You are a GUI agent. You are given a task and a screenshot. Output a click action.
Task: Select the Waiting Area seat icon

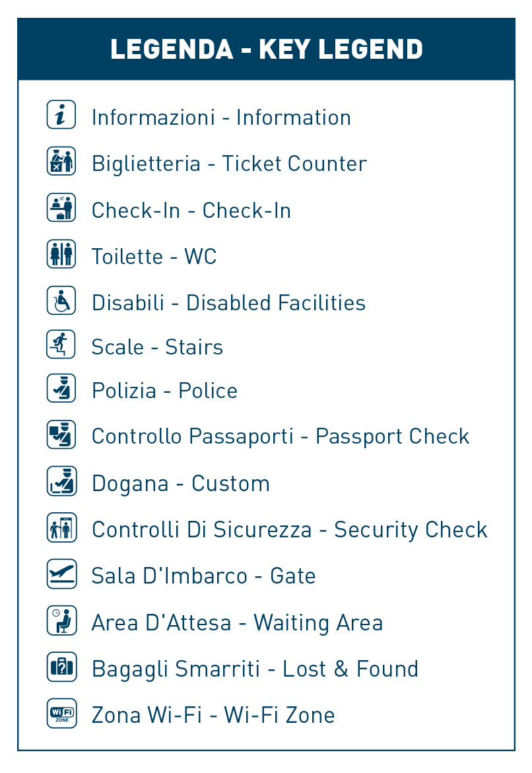tap(61, 620)
